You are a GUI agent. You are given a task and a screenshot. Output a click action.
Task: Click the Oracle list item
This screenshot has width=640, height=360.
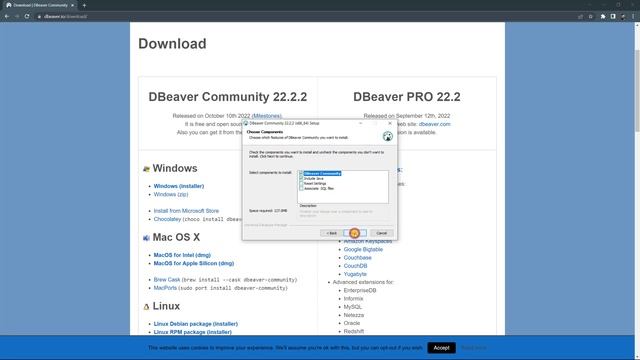[x=351, y=323]
